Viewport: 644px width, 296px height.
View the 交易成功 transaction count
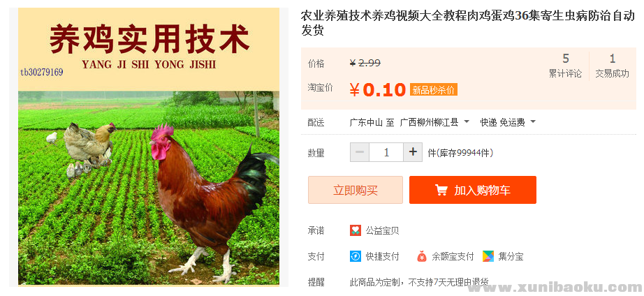[613, 66]
